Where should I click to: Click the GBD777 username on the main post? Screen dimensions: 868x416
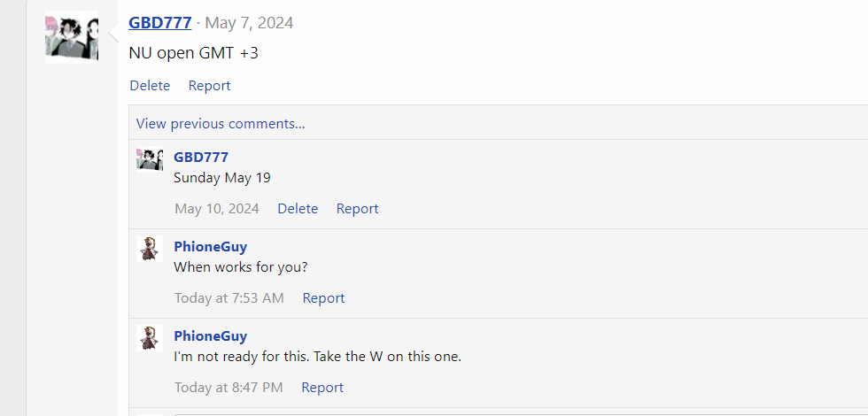(159, 22)
